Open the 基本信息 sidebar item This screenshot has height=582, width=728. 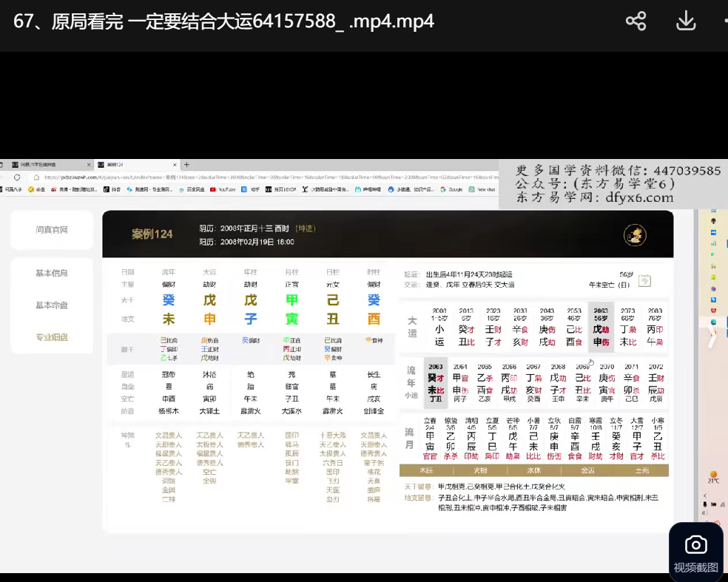coord(52,273)
